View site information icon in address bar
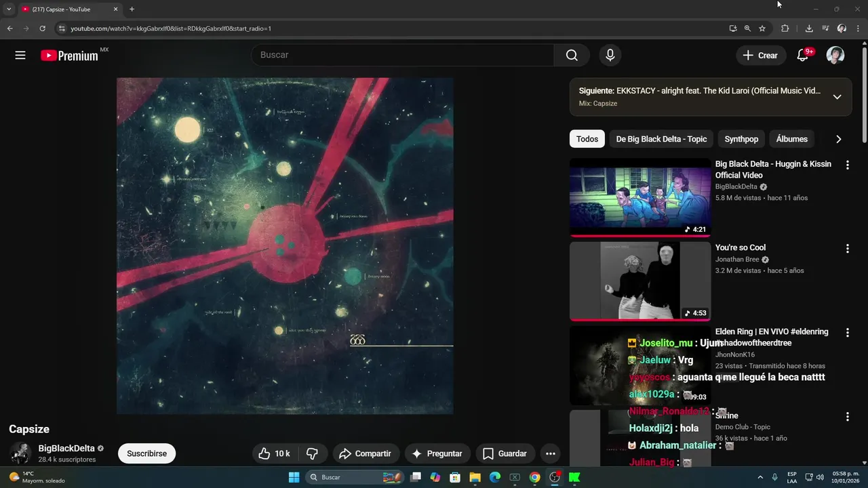The height and width of the screenshot is (488, 868). (62, 28)
